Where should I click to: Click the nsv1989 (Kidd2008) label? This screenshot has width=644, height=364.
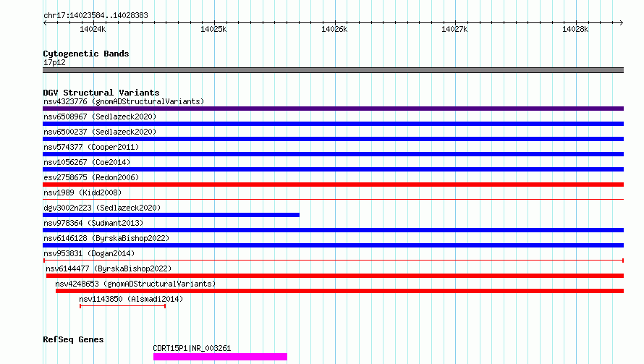coord(82,192)
